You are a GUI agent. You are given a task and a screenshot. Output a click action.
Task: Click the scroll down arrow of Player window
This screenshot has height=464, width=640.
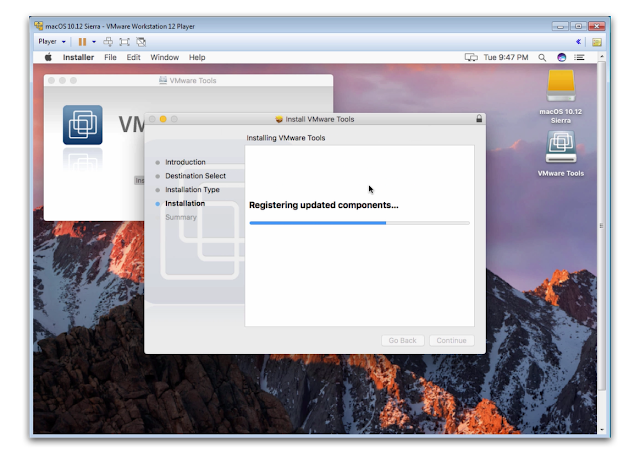pos(601,430)
